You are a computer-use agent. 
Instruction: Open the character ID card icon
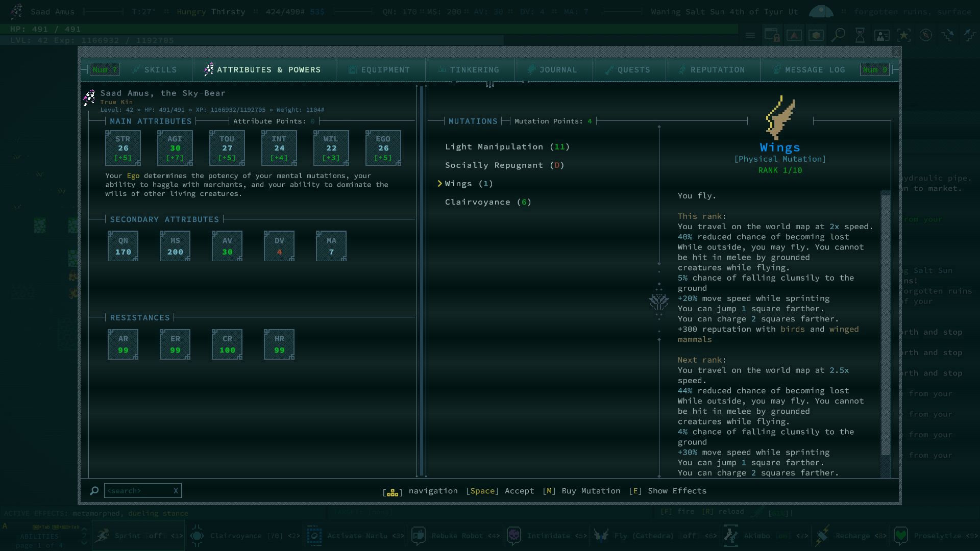(881, 35)
